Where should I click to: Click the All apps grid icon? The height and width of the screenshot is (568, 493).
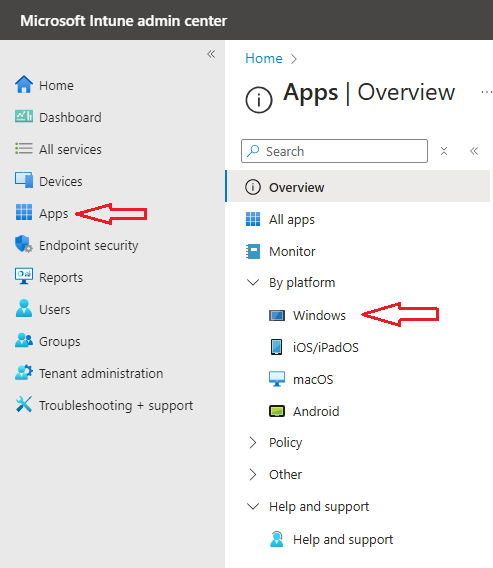pyautogui.click(x=253, y=219)
